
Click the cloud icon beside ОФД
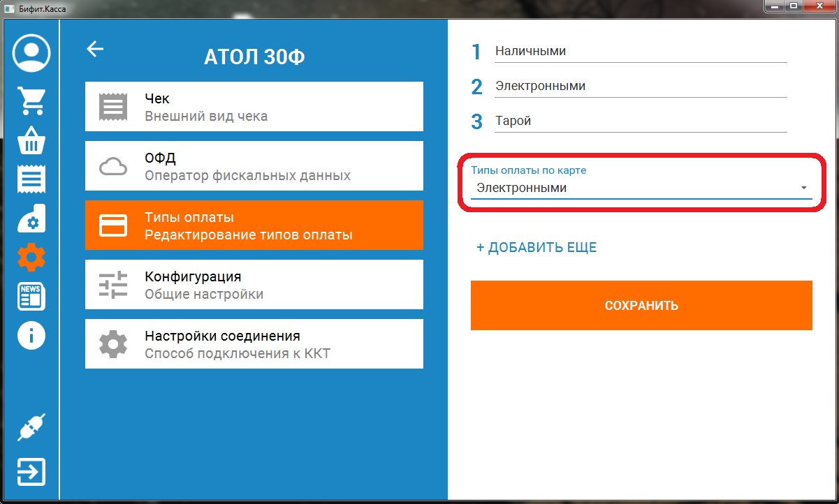coord(113,166)
